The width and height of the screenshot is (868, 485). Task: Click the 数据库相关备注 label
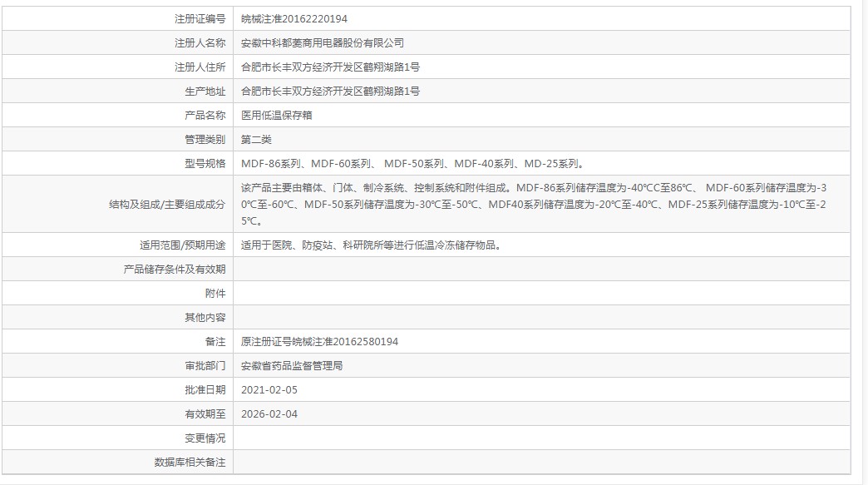[190, 463]
